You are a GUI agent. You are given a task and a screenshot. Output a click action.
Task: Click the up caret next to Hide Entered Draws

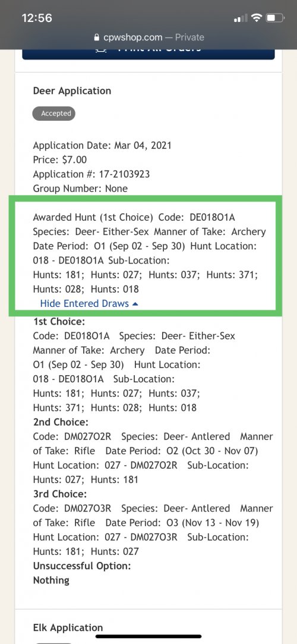click(136, 304)
